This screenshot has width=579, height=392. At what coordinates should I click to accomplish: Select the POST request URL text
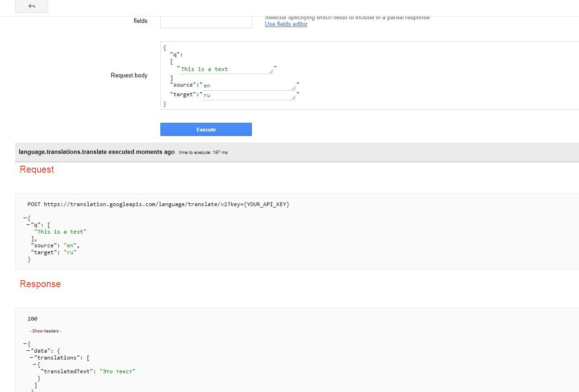(158, 204)
